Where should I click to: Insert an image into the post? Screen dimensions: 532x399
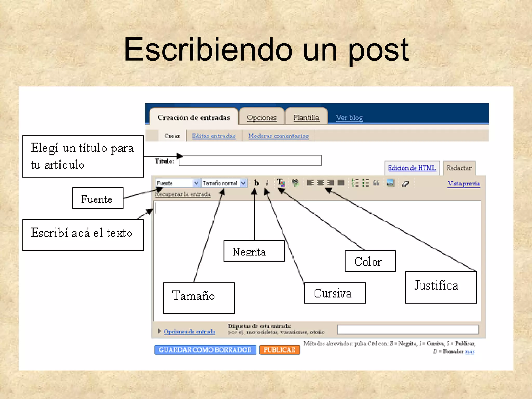390,183
